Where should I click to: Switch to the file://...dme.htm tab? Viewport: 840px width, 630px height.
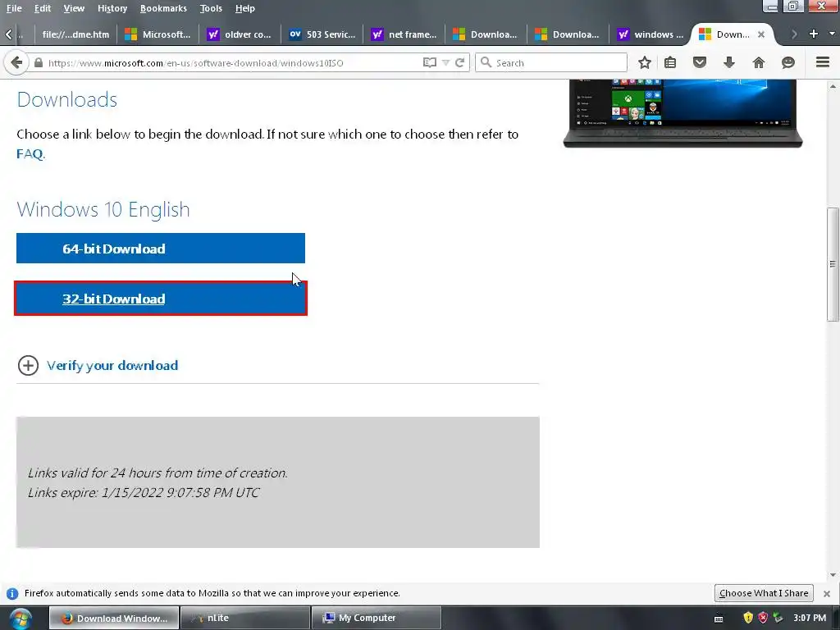coord(75,34)
